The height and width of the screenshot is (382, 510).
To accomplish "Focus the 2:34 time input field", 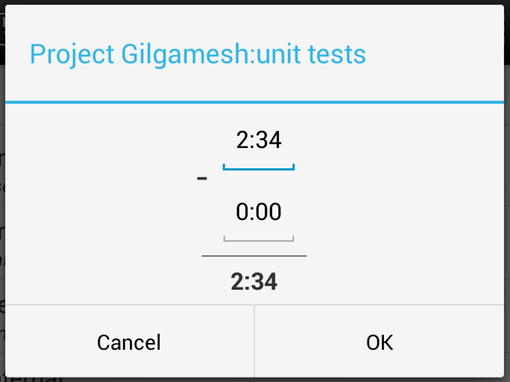I will pos(259,146).
